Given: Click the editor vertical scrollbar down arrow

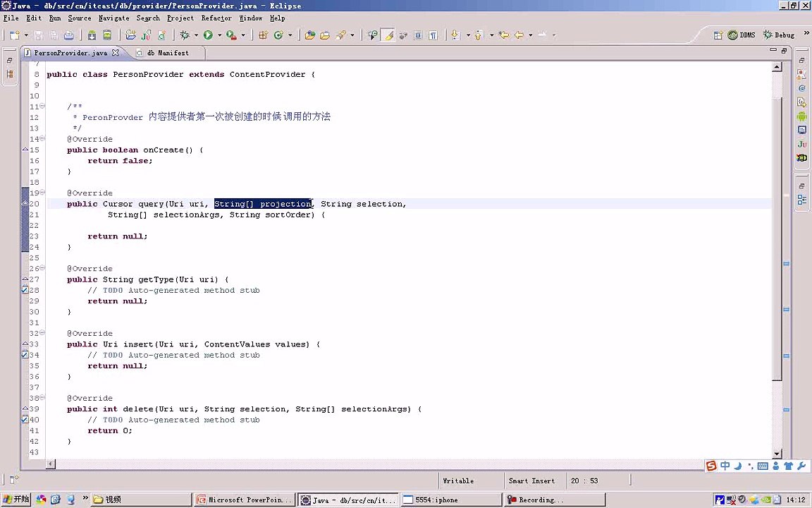Looking at the screenshot, I should click(777, 454).
